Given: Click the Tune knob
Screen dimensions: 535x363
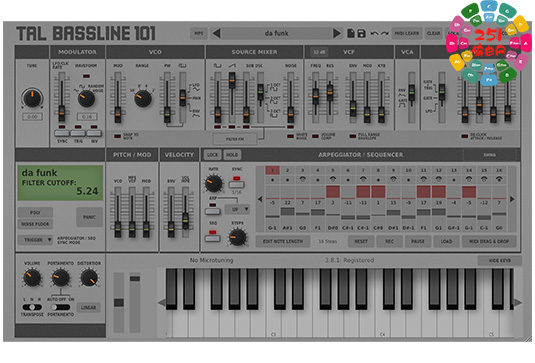Looking at the screenshot, I should [32, 98].
